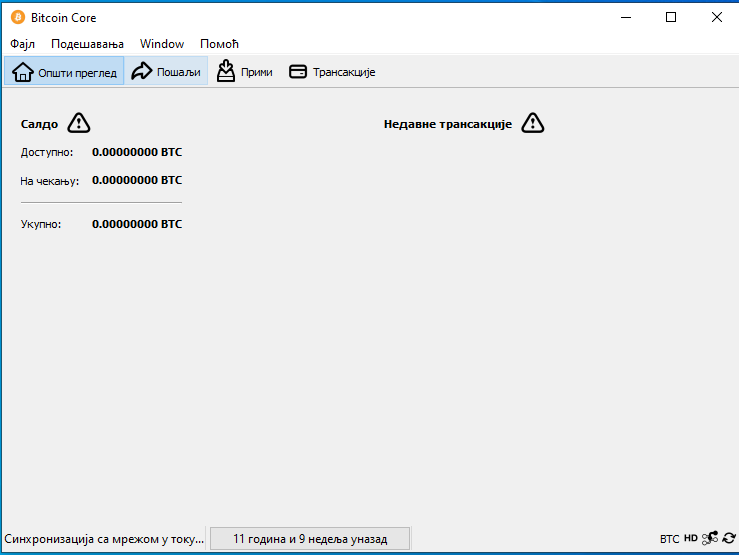Click the Доступно balance value
739x555 pixels.
point(137,152)
